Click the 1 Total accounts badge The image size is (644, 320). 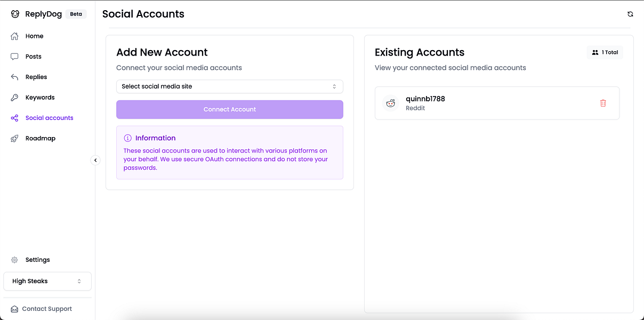[x=605, y=52]
